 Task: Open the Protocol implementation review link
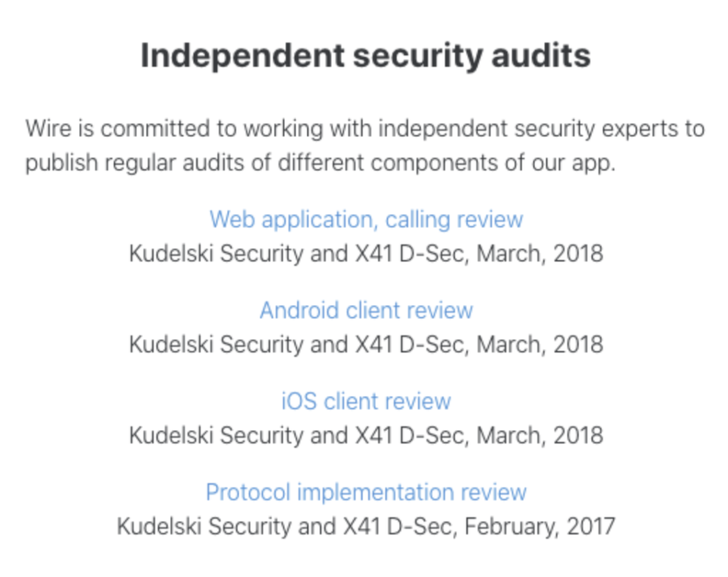tap(366, 493)
